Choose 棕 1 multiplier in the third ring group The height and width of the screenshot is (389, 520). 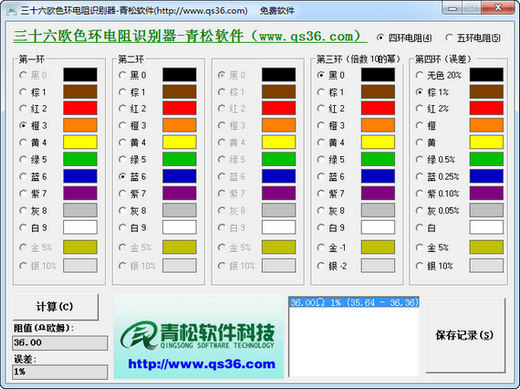(x=331, y=92)
